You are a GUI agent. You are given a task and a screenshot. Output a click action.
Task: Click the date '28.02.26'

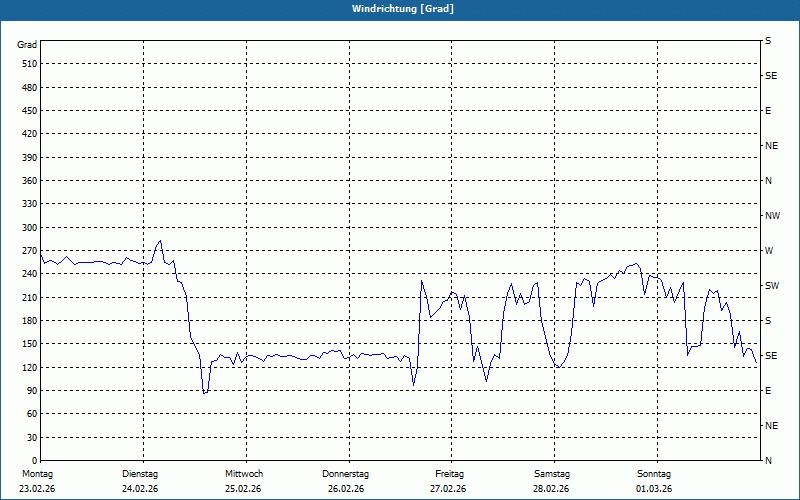click(x=551, y=489)
